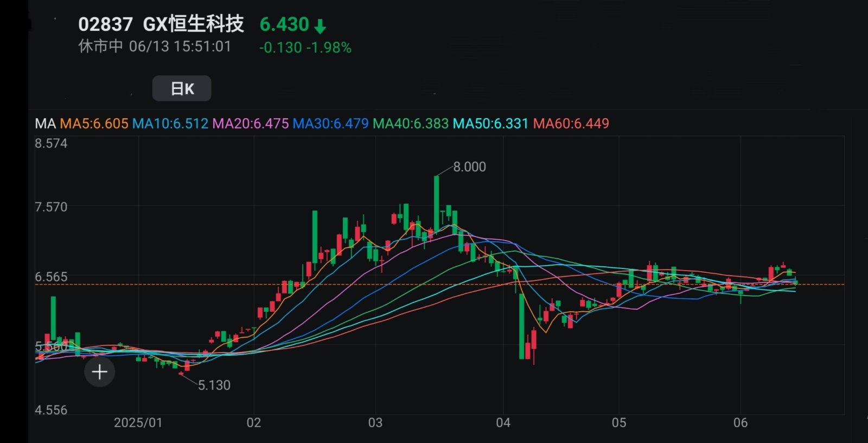
Task: Click the 04 month axis label
Action: click(x=503, y=423)
